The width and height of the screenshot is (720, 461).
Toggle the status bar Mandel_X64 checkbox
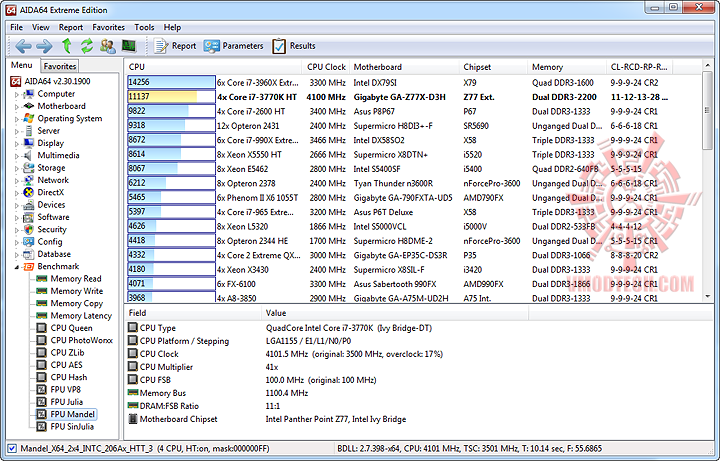click(12, 449)
